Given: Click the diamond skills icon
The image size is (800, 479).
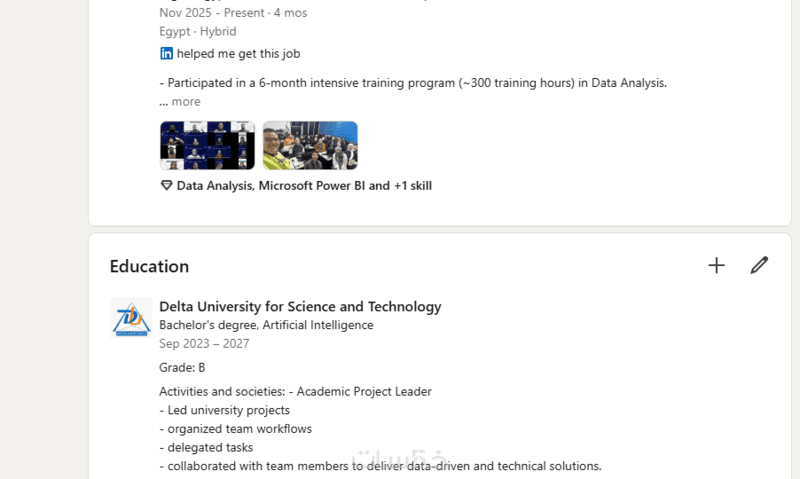Looking at the screenshot, I should point(166,186).
